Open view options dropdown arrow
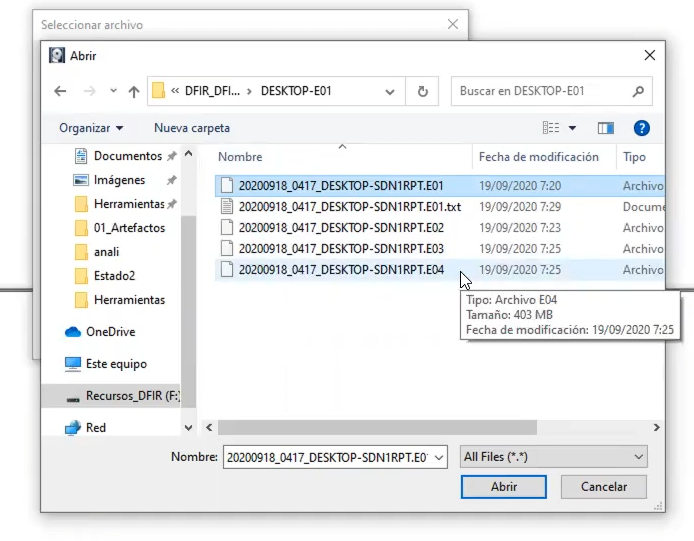 572,128
